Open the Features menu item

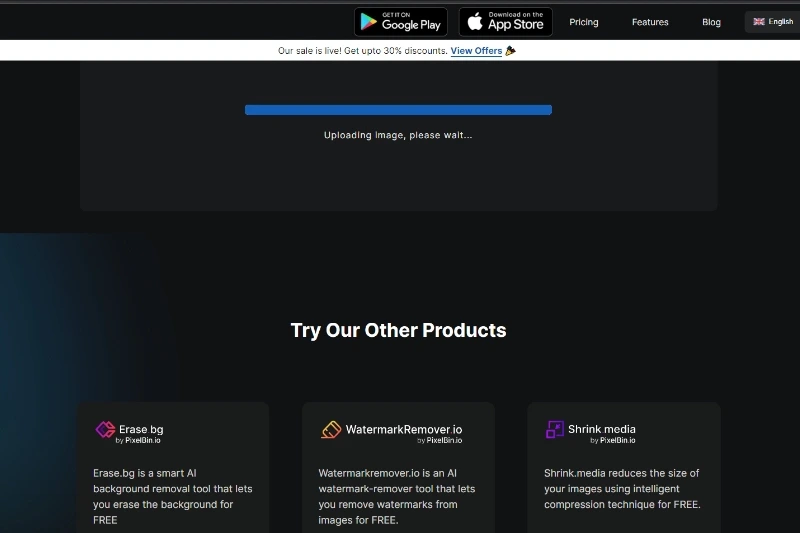(x=649, y=22)
